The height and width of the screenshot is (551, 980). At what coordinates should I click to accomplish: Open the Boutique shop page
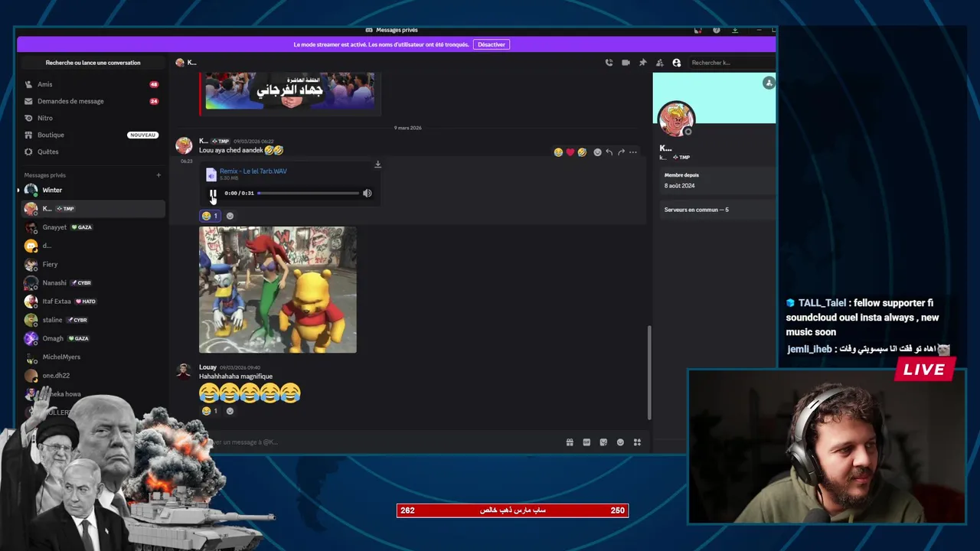[92, 135]
